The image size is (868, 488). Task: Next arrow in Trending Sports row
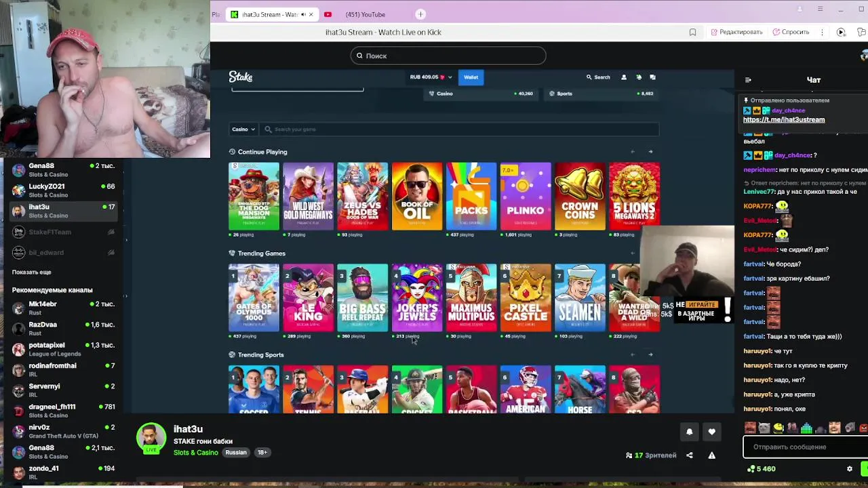[x=650, y=354]
